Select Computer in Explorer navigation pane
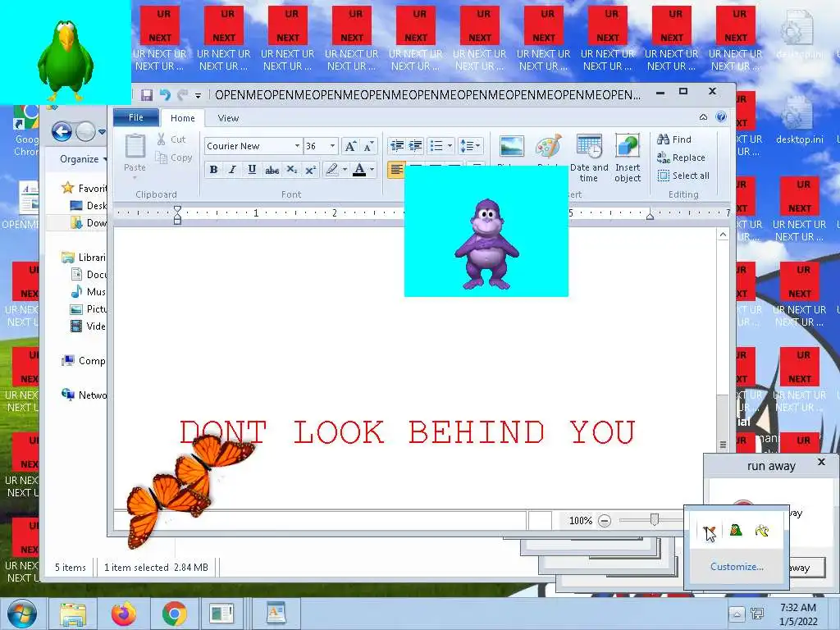Image resolution: width=840 pixels, height=630 pixels. click(84, 361)
